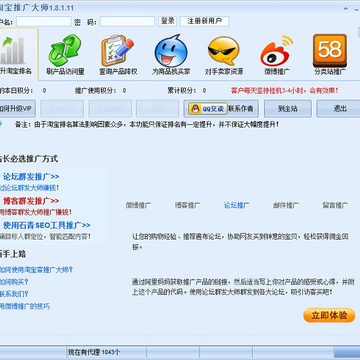
Task: Click the 累计积分 value label
Action: (x=187, y=90)
